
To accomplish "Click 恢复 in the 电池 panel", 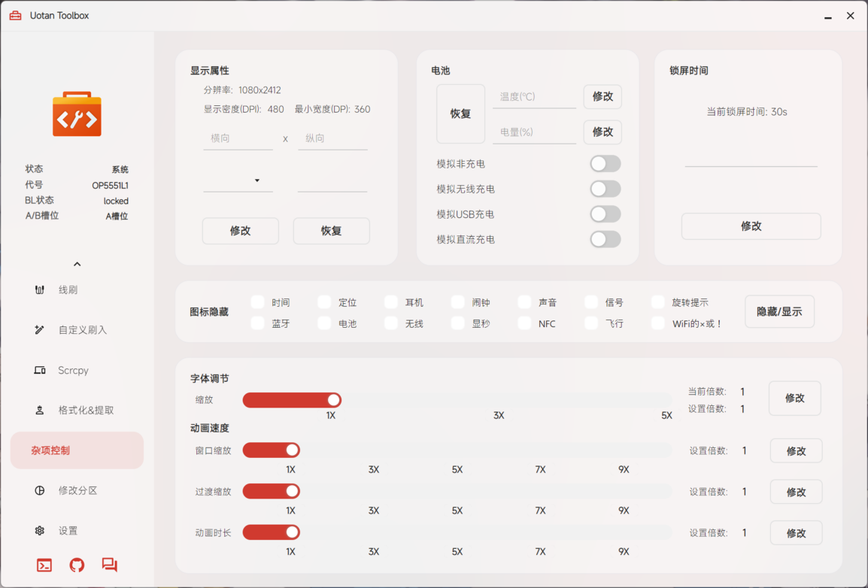I will (x=460, y=114).
